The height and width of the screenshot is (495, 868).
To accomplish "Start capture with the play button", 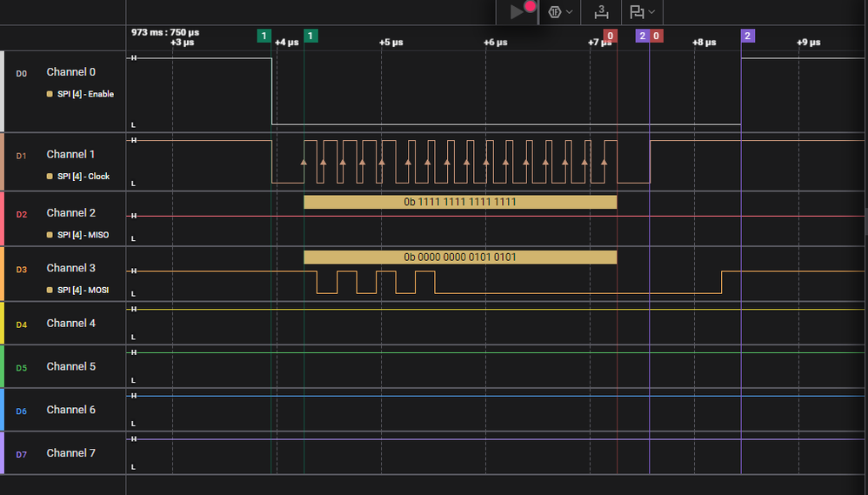I will point(517,11).
